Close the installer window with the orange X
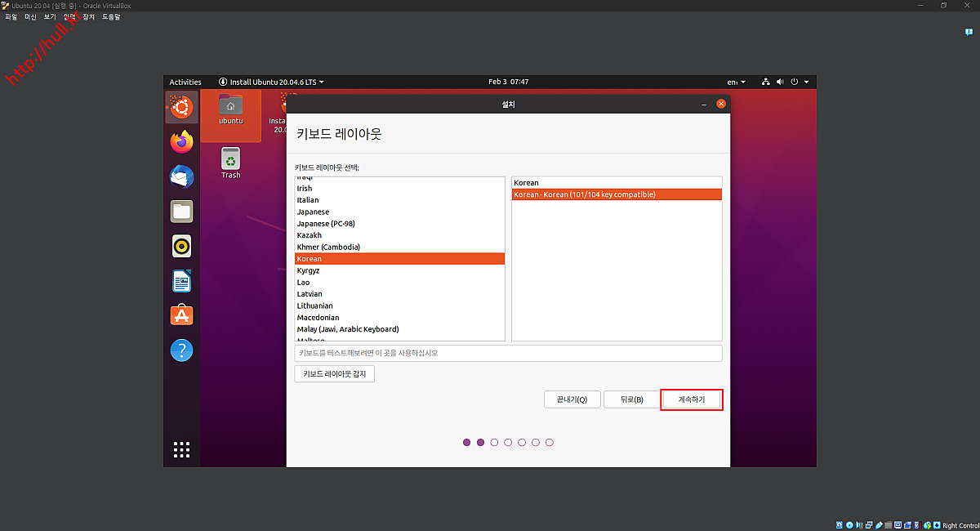Viewport: 980px width, 531px height. pyautogui.click(x=720, y=104)
